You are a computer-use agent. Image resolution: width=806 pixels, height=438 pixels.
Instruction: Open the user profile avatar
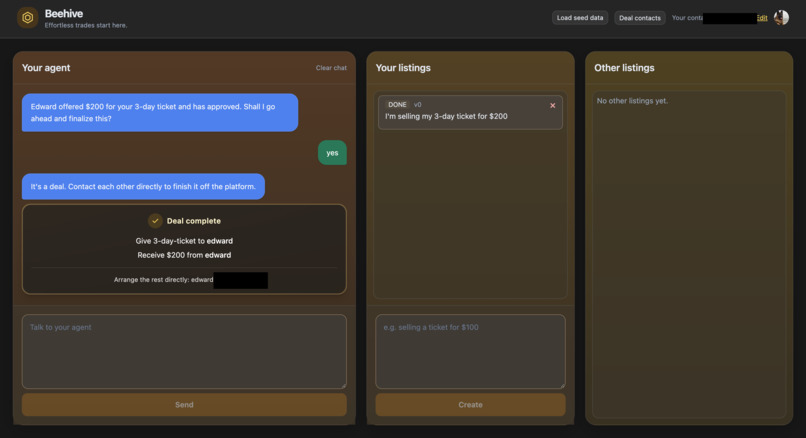coord(781,17)
